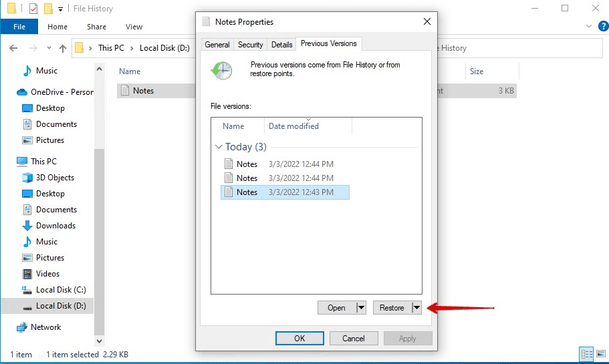Click Properties quick access toolbar icon
The height and width of the screenshot is (364, 609).
tap(33, 9)
